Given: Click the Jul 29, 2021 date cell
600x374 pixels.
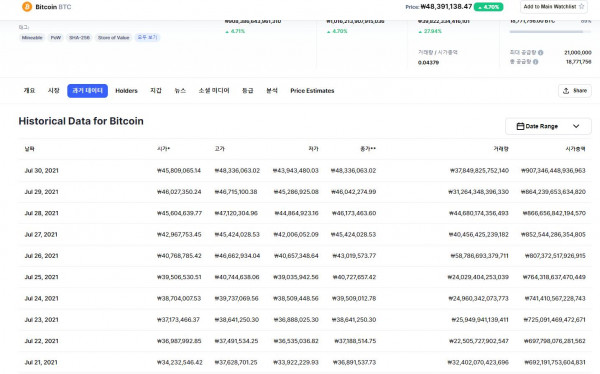Looking at the screenshot, I should [41, 192].
